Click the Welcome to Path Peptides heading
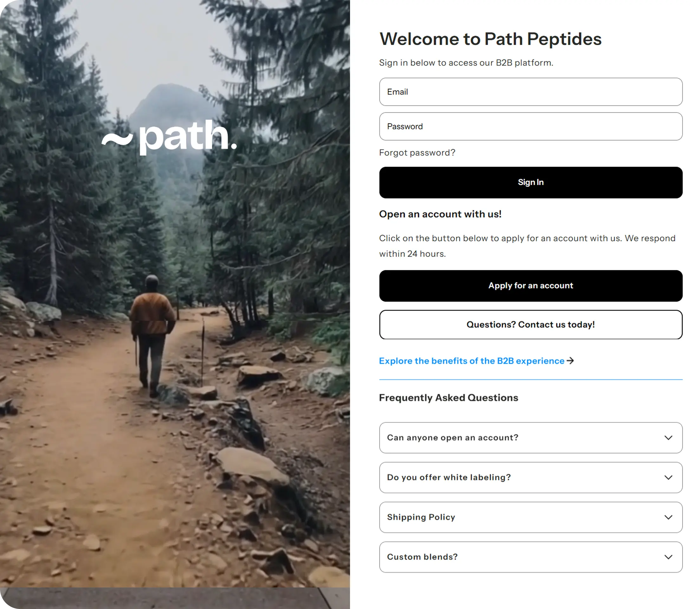Image resolution: width=700 pixels, height=609 pixels. tap(490, 39)
